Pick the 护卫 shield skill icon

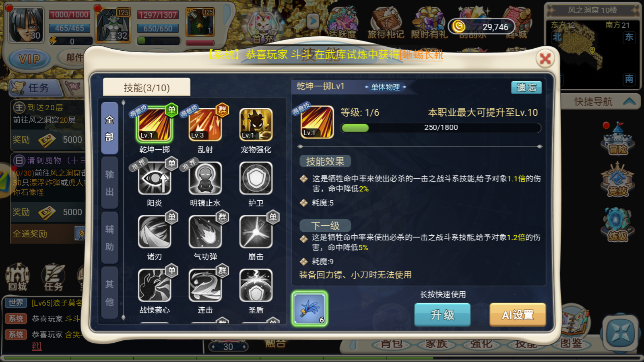256,178
